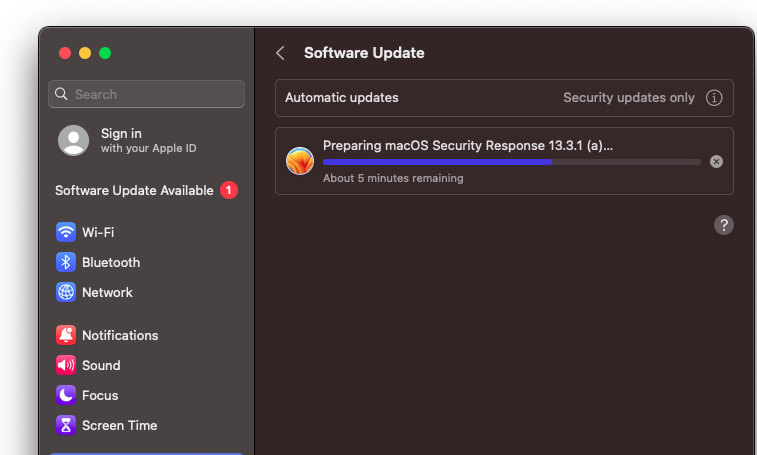Open the Wi-Fi settings icon
Screen dimensions: 757x455
(x=66, y=232)
